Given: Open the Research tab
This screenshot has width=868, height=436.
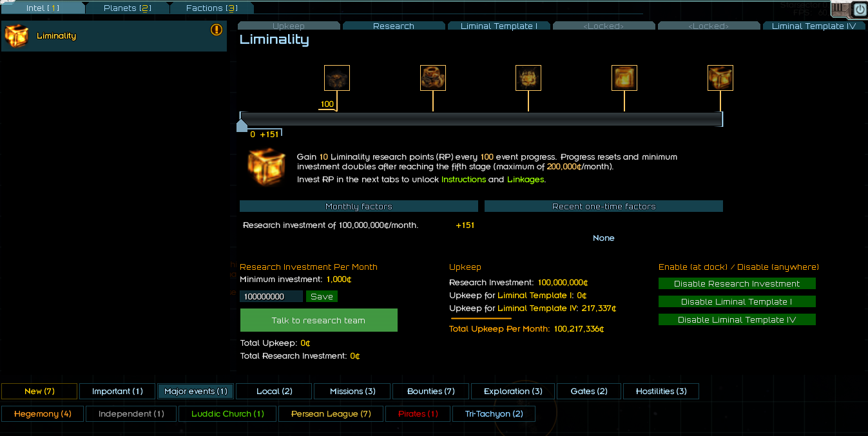Looking at the screenshot, I should coord(394,26).
